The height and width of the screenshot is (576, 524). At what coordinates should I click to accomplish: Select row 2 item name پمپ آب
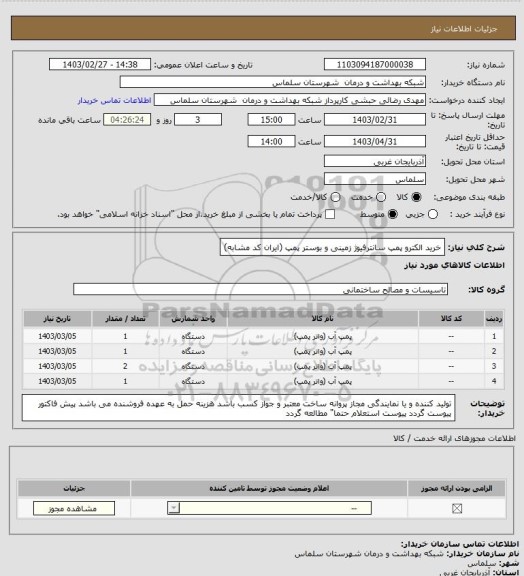[x=323, y=351]
